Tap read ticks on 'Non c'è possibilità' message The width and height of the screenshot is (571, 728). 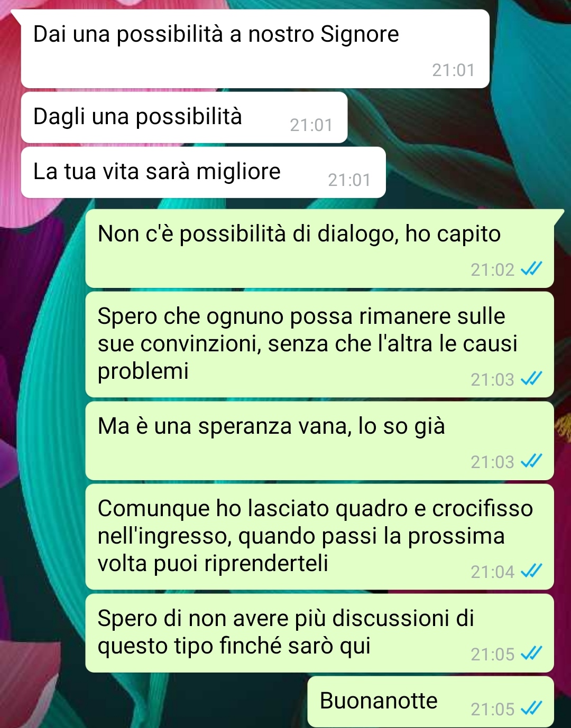[531, 269]
